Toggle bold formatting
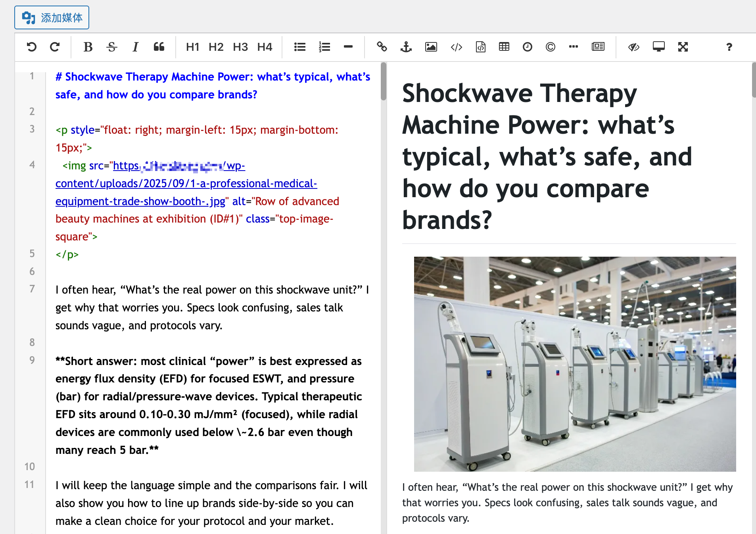Viewport: 756px width, 534px height. point(88,47)
